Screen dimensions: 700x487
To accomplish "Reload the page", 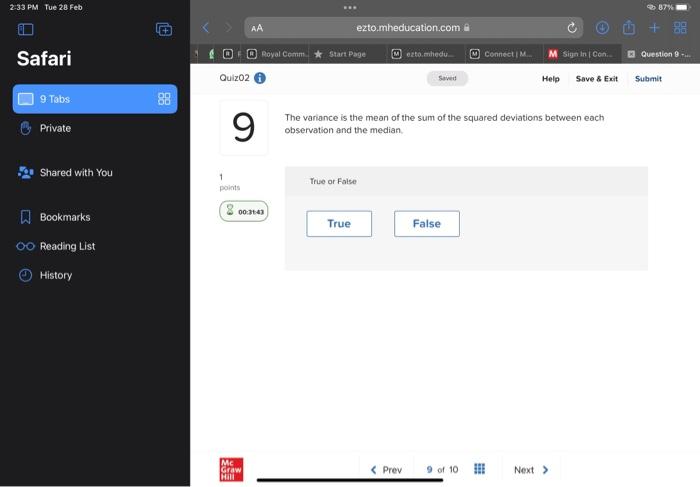I will pyautogui.click(x=572, y=28).
